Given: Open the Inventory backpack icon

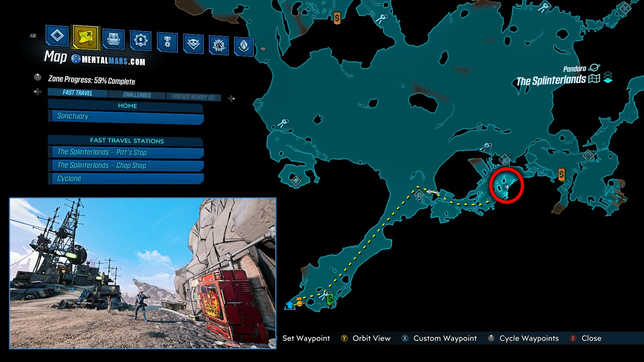Looking at the screenshot, I should pos(113,40).
